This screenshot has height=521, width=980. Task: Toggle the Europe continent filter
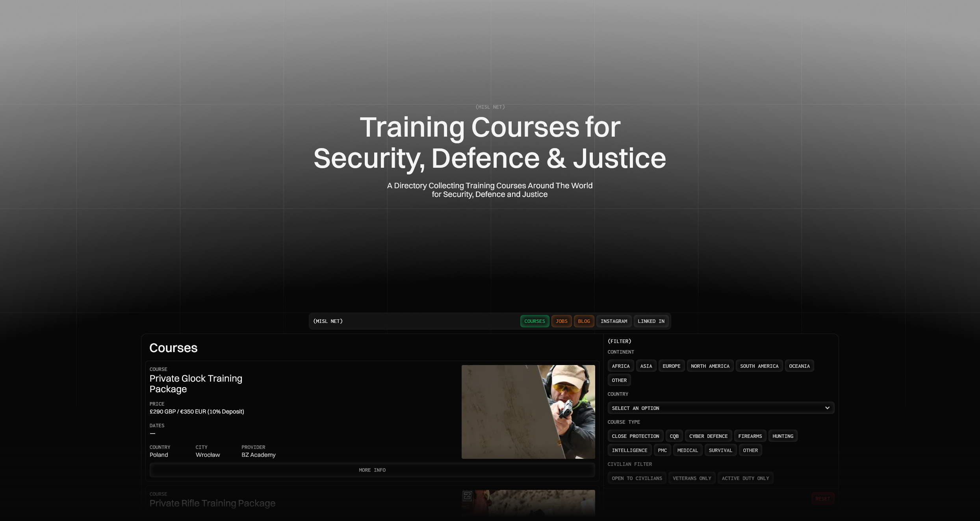point(671,366)
